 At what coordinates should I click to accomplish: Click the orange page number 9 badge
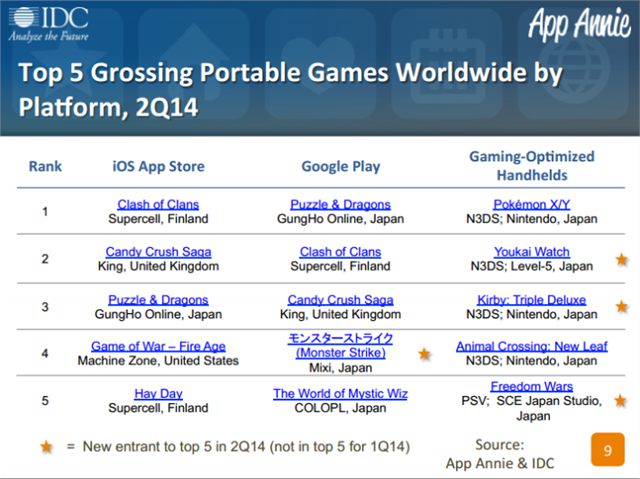[607, 450]
